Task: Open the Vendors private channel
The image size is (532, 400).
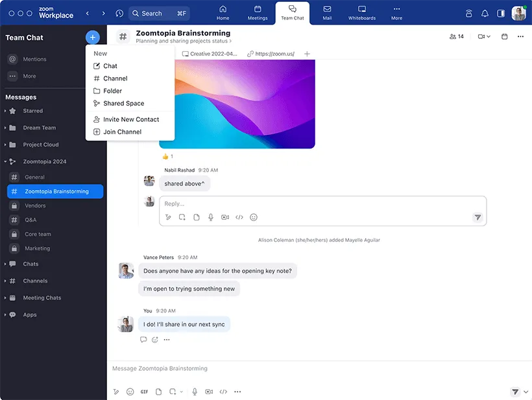Action: [55, 206]
